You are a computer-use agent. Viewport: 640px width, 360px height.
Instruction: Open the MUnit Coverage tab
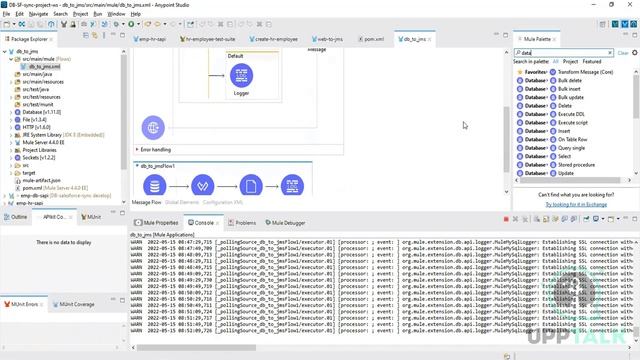tap(73, 304)
